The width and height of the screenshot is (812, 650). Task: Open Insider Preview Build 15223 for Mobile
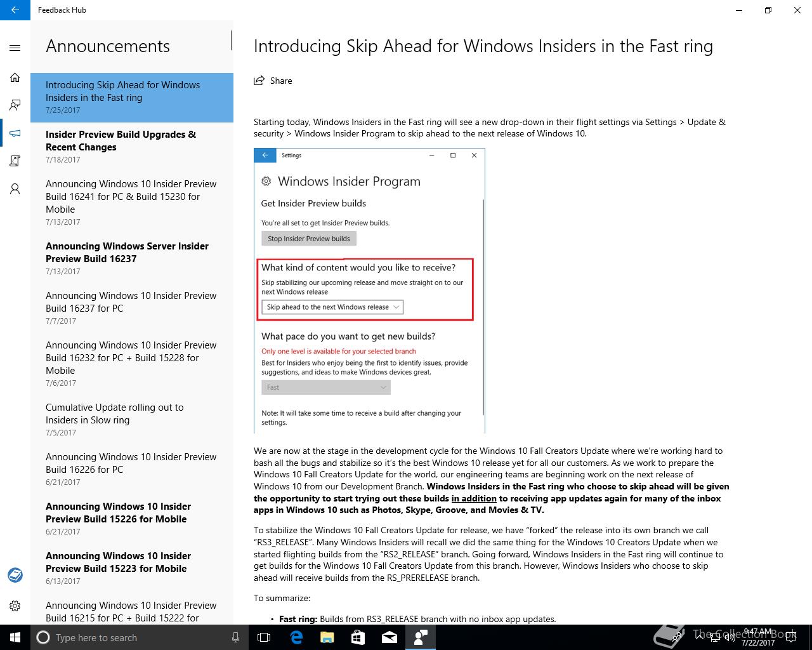pos(132,569)
